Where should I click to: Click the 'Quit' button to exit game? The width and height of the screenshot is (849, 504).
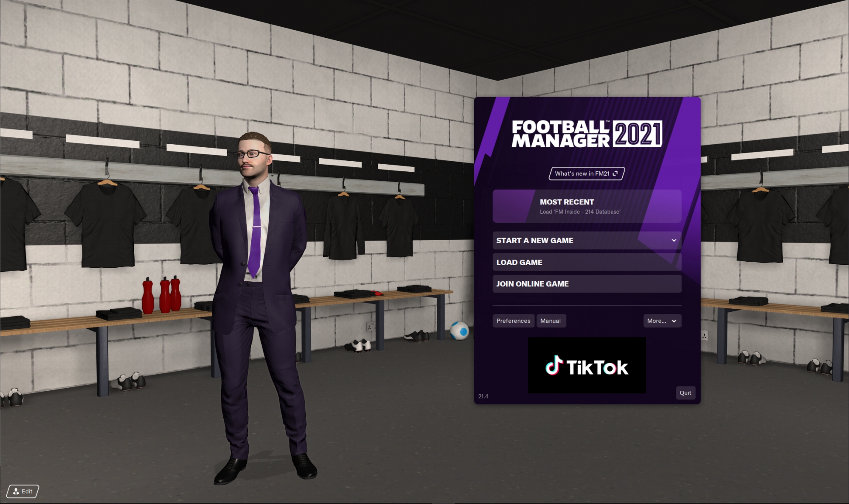tap(685, 392)
